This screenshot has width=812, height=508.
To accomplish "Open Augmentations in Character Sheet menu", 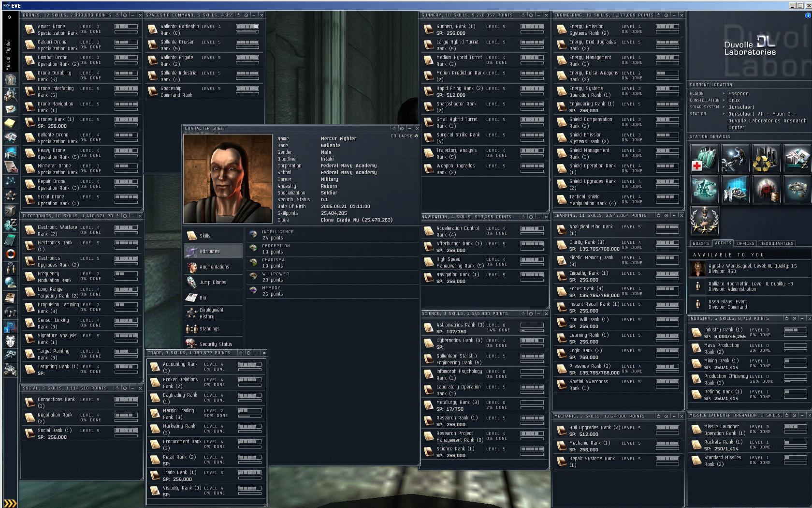I will coord(213,267).
